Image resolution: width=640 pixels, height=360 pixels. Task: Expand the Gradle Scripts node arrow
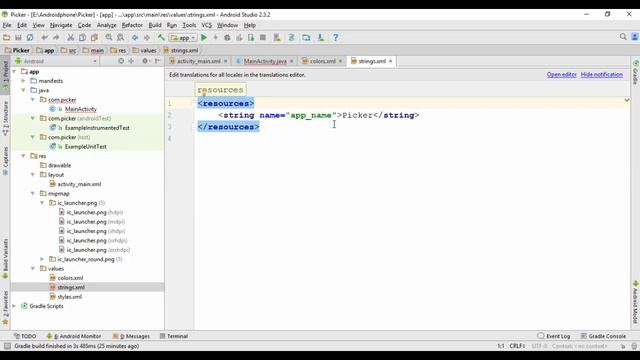pyautogui.click(x=15, y=306)
